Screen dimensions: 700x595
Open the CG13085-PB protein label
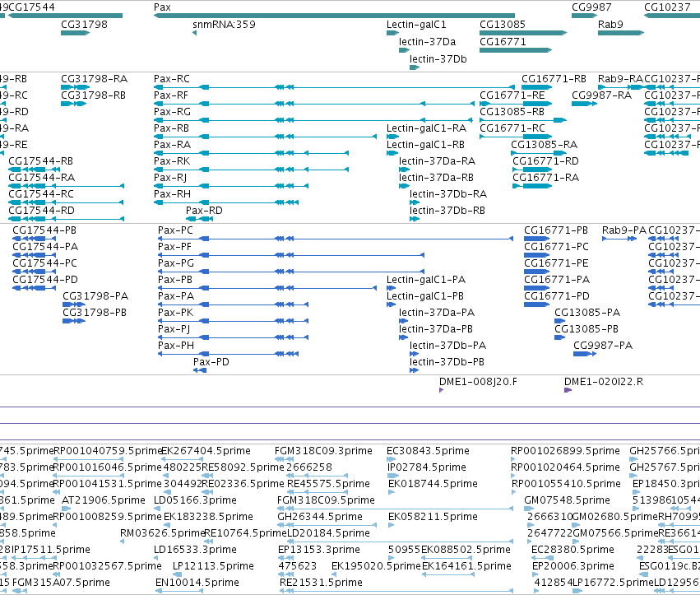pos(586,328)
